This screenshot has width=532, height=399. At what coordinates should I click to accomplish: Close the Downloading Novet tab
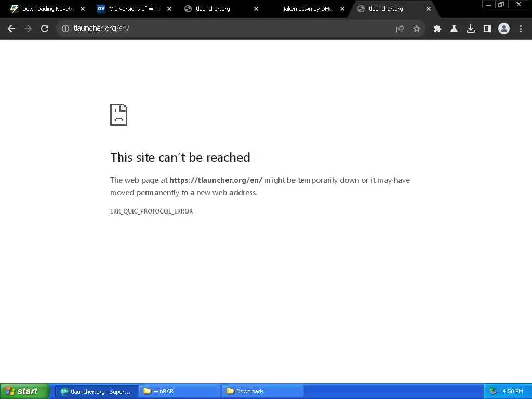click(x=83, y=9)
